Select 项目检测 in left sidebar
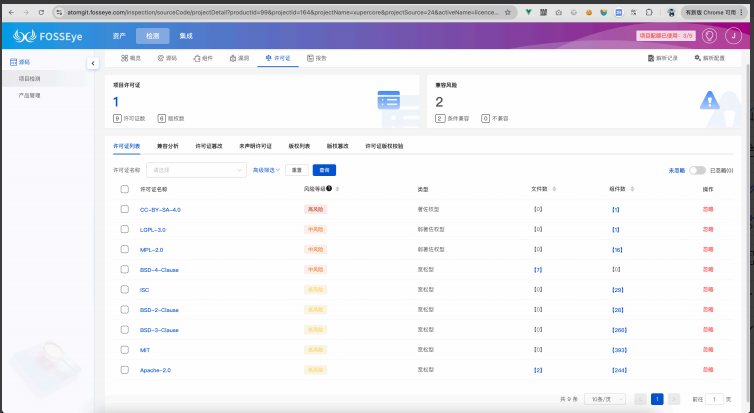Screen dimensions: 754x413 click(29, 78)
